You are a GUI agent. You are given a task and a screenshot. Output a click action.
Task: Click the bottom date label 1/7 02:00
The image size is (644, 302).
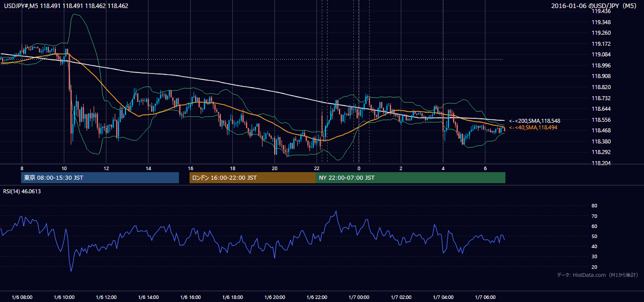(401, 297)
